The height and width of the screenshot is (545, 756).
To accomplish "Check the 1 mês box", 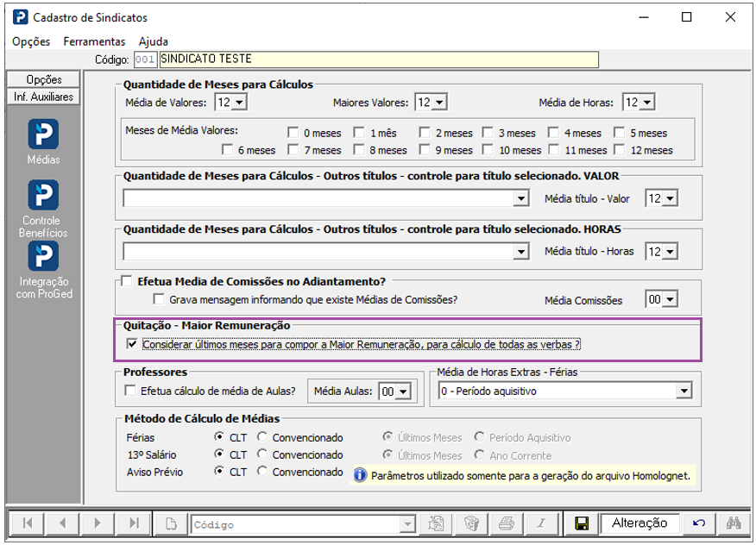I will point(359,133).
